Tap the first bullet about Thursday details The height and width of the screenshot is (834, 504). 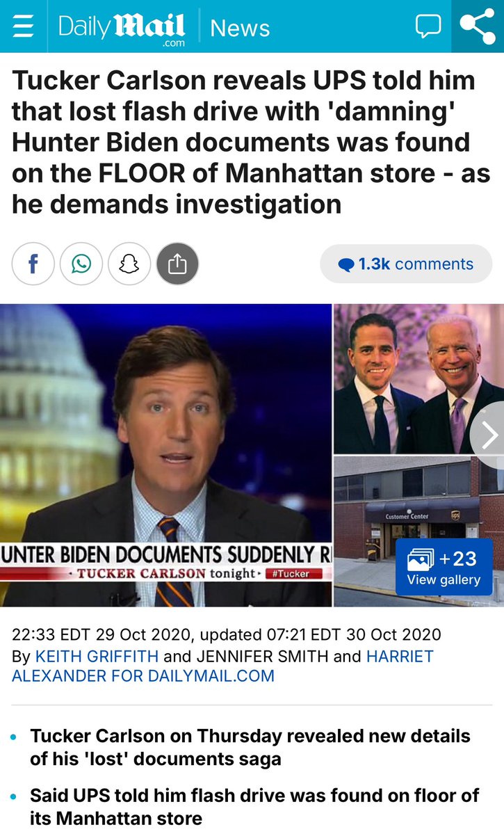(250, 747)
